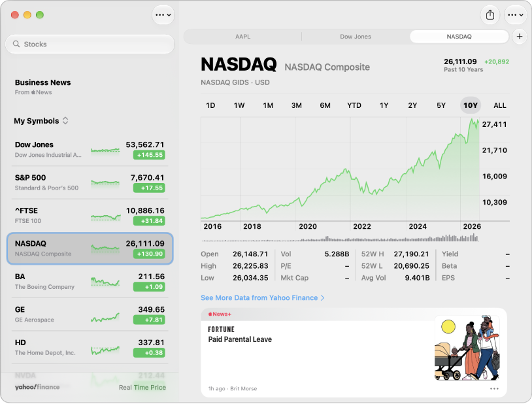Click the Share icon in toolbar
This screenshot has width=532, height=404.
coord(490,15)
